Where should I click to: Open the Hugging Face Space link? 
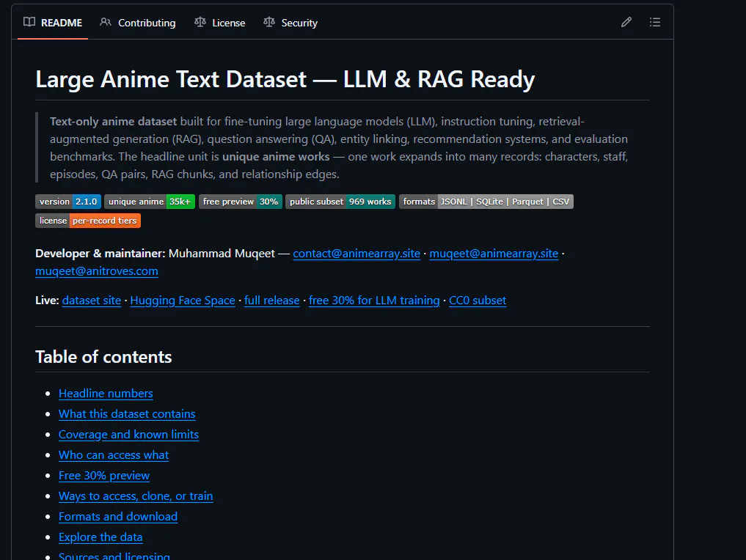pos(183,301)
